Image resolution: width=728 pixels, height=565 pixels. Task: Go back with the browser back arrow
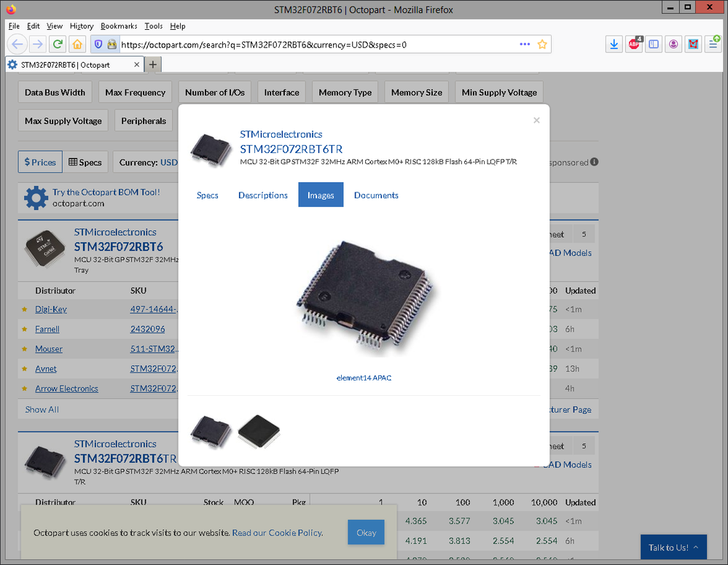pos(17,44)
